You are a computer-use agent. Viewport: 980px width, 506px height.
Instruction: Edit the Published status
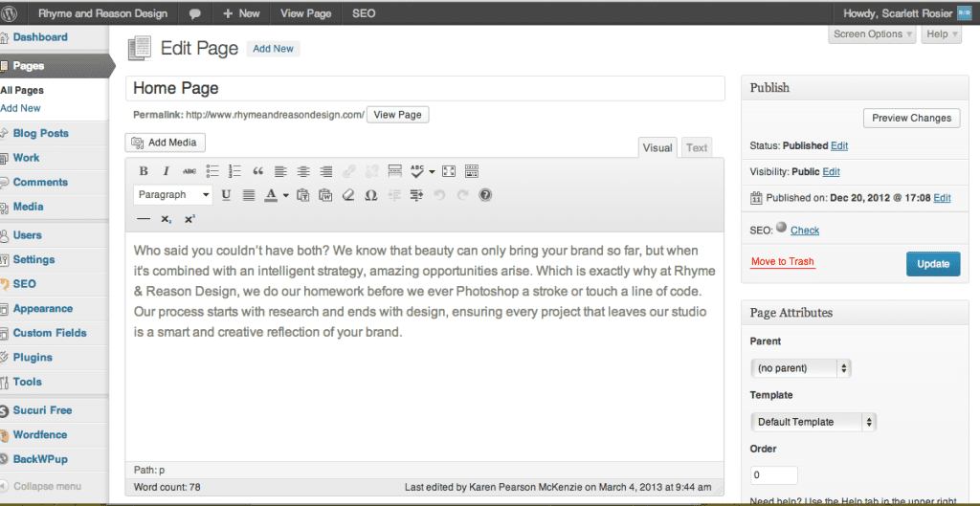839,145
